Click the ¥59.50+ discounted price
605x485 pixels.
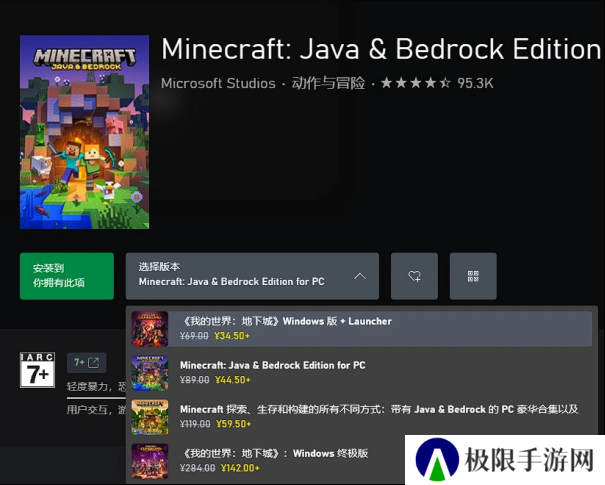234,424
